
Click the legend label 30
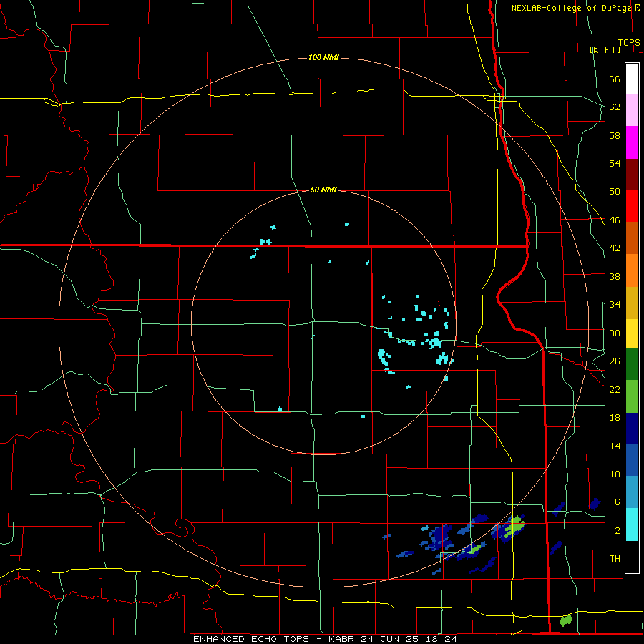tap(615, 333)
